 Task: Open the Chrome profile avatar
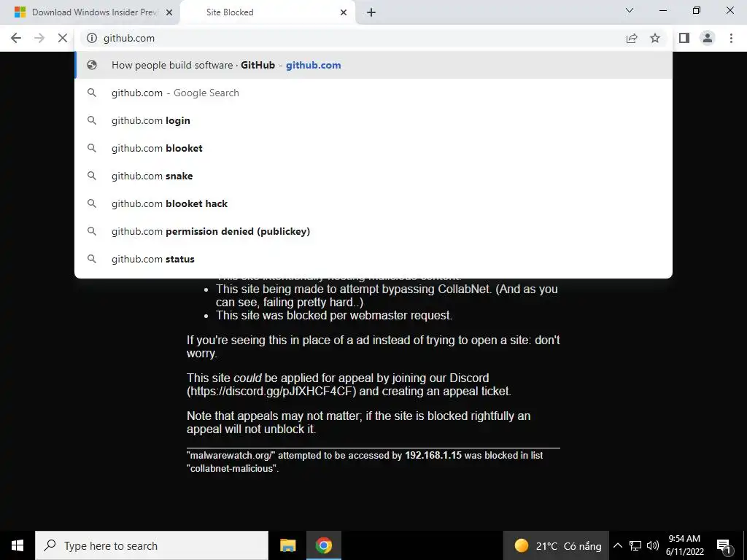[x=708, y=38]
